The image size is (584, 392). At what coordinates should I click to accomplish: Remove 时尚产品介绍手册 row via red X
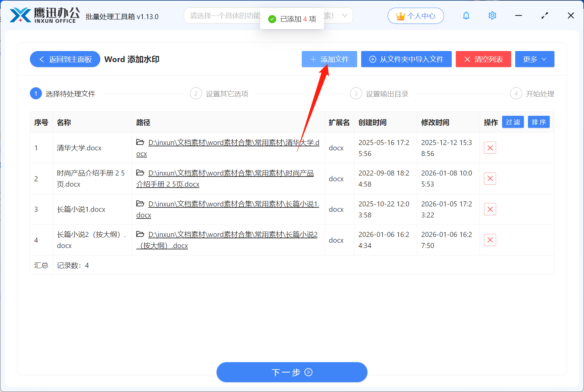(x=490, y=178)
